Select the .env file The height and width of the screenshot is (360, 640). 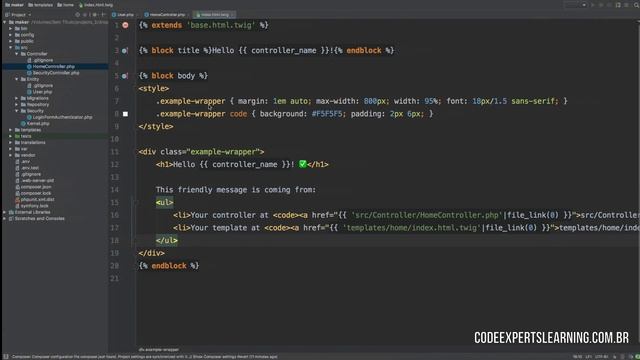coord(23,161)
